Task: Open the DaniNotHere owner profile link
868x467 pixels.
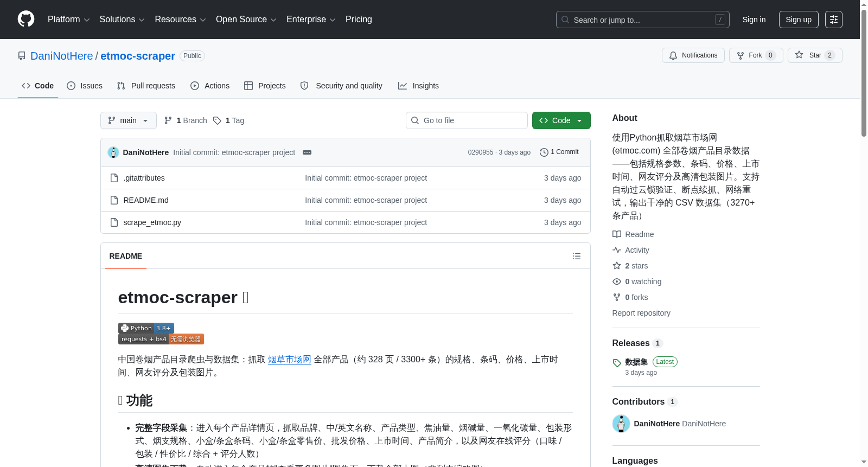Action: 62,56
